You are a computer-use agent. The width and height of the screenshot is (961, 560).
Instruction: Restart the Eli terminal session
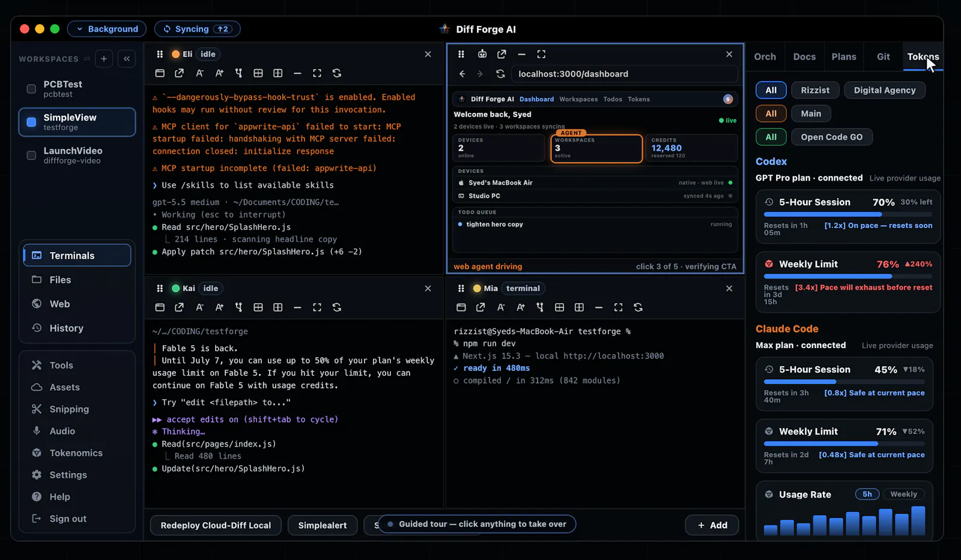[337, 73]
